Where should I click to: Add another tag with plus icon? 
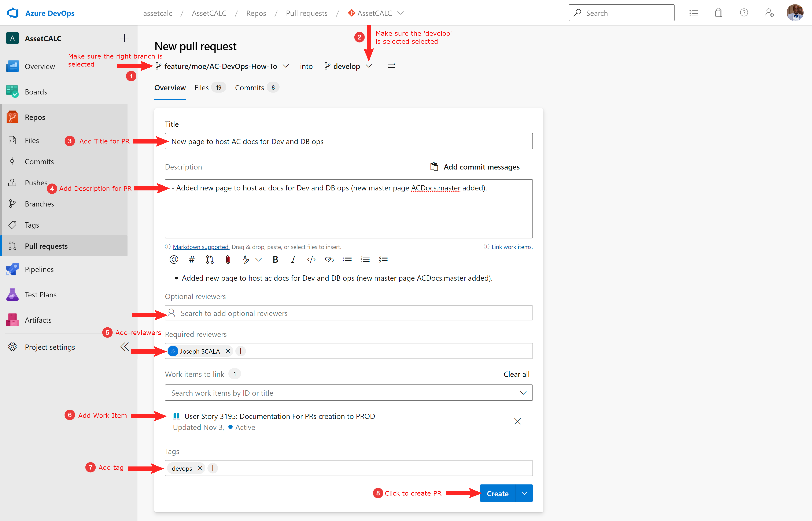pos(213,468)
